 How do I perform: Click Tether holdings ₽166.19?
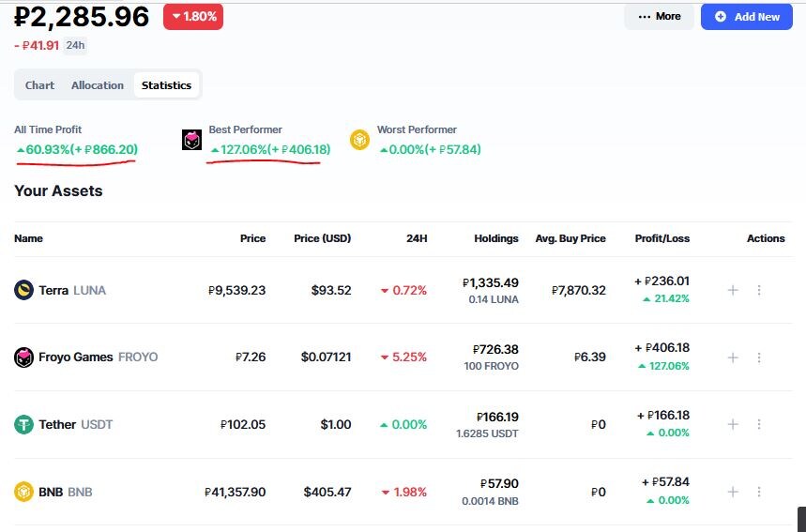point(497,417)
